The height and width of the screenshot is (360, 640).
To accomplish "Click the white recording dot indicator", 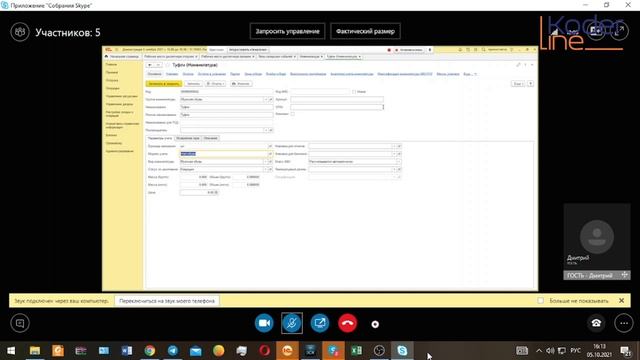I will click(375, 324).
